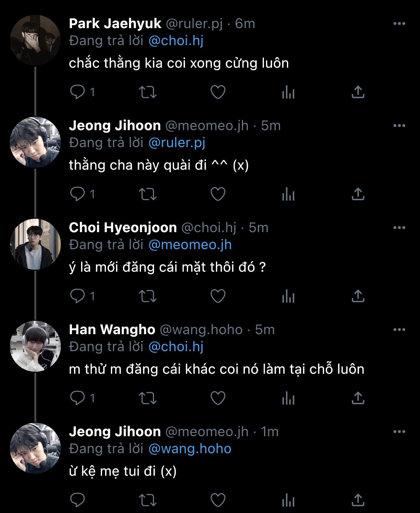Image resolution: width=420 pixels, height=513 pixels.
Task: Retweet Choi Hyeonjoon's reply
Action: coord(148,296)
